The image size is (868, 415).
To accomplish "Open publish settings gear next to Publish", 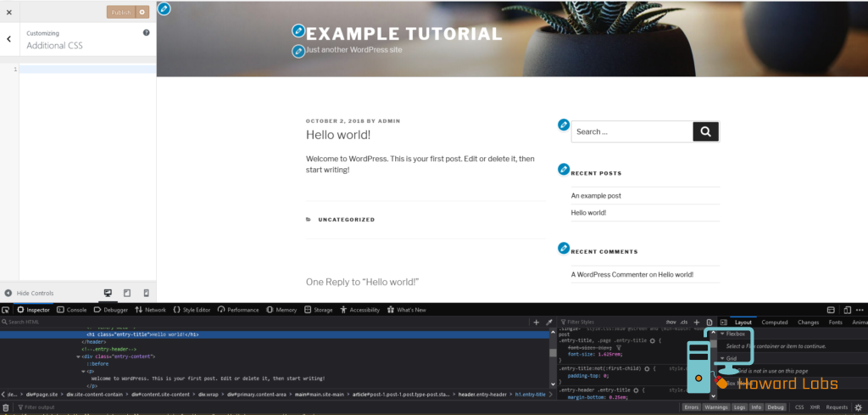I will tap(142, 12).
